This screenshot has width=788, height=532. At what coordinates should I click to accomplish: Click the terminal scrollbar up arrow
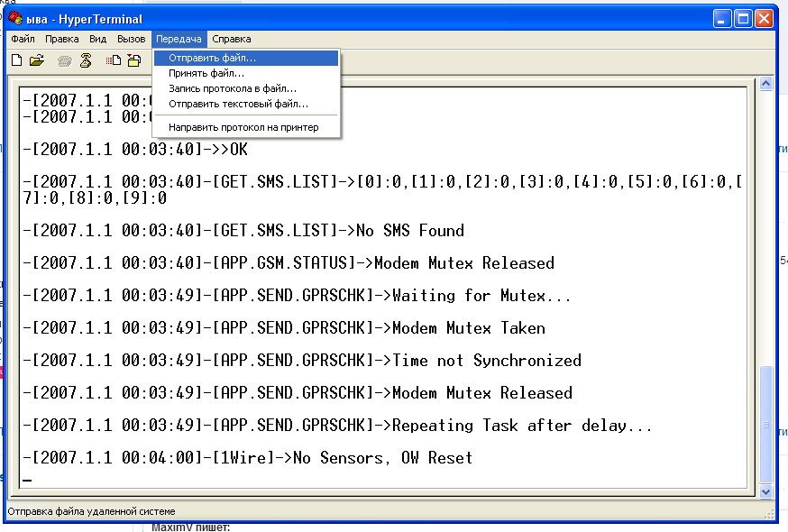765,83
